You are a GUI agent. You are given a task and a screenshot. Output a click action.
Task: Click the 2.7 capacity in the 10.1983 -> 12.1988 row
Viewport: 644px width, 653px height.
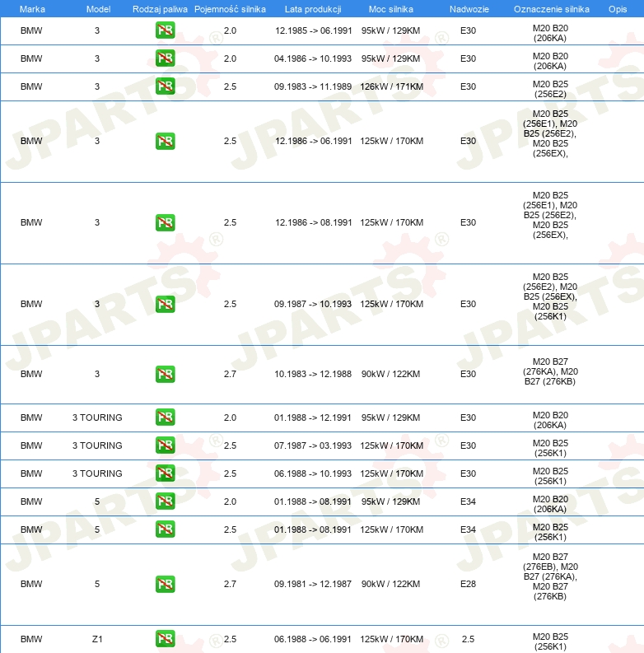coord(230,374)
